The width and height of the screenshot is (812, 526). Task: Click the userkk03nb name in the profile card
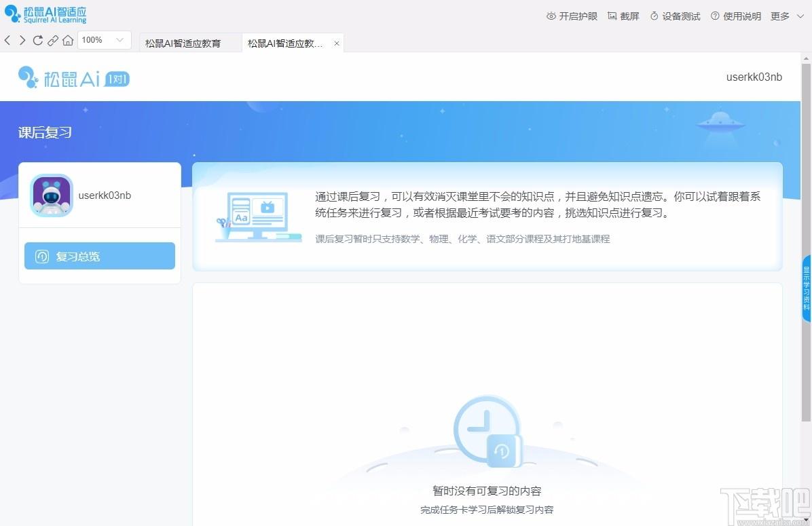click(x=105, y=195)
